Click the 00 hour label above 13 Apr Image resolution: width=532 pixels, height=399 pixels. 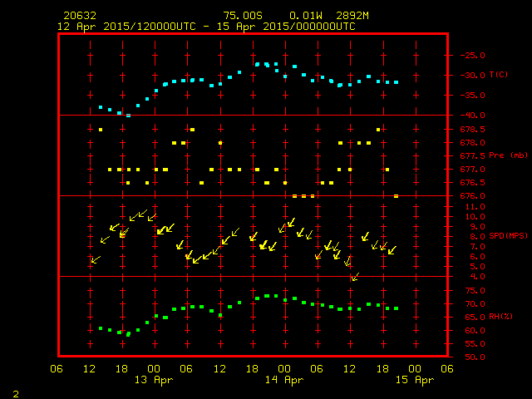click(x=154, y=369)
